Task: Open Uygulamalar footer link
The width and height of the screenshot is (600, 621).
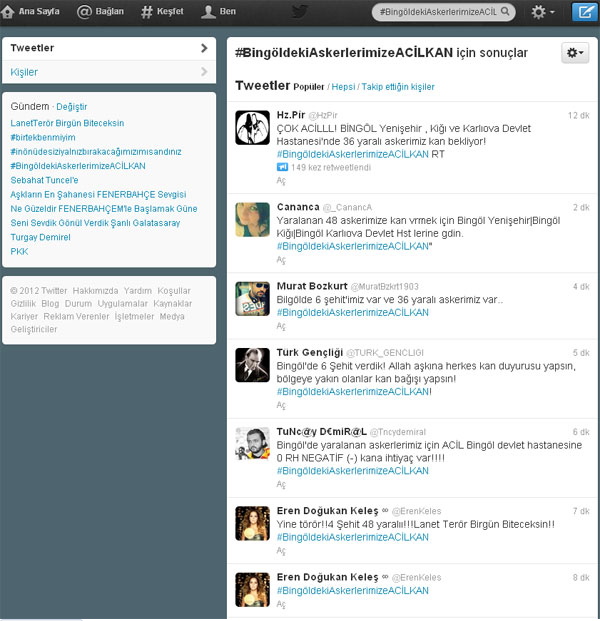Action: [x=122, y=303]
